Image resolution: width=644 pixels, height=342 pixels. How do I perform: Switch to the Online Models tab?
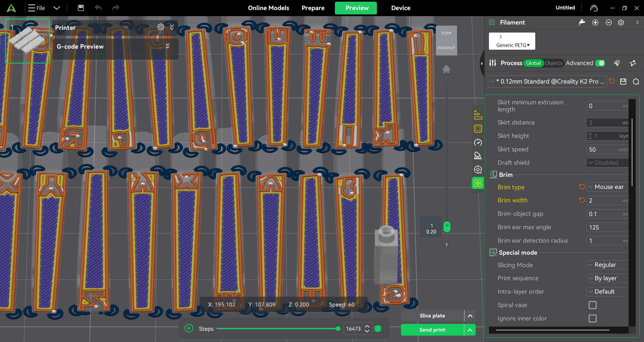tap(268, 8)
